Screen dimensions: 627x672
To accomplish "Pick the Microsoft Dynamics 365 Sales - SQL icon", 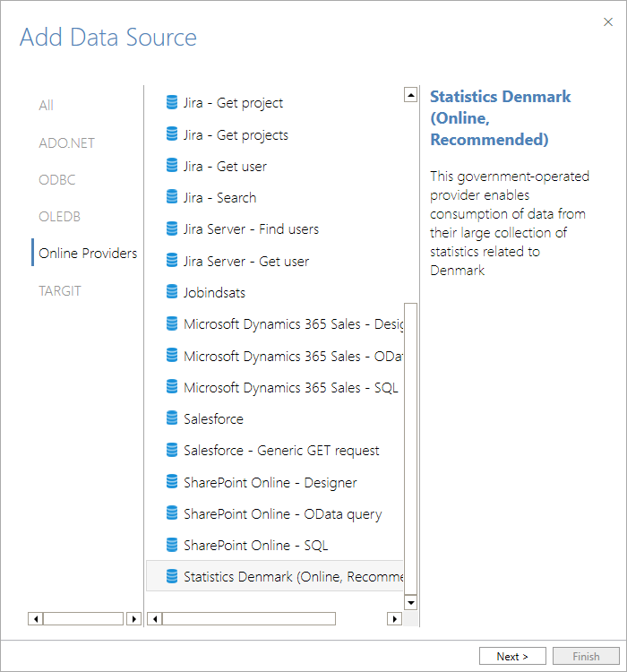I will (x=171, y=387).
